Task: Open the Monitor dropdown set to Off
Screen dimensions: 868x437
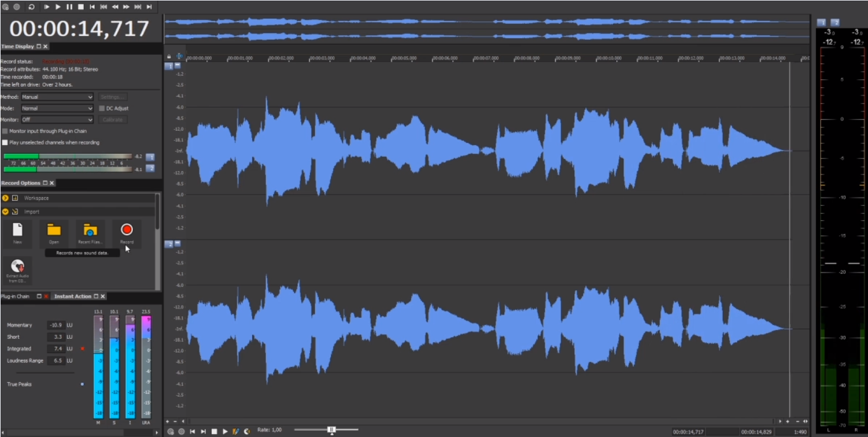Action: pos(57,120)
